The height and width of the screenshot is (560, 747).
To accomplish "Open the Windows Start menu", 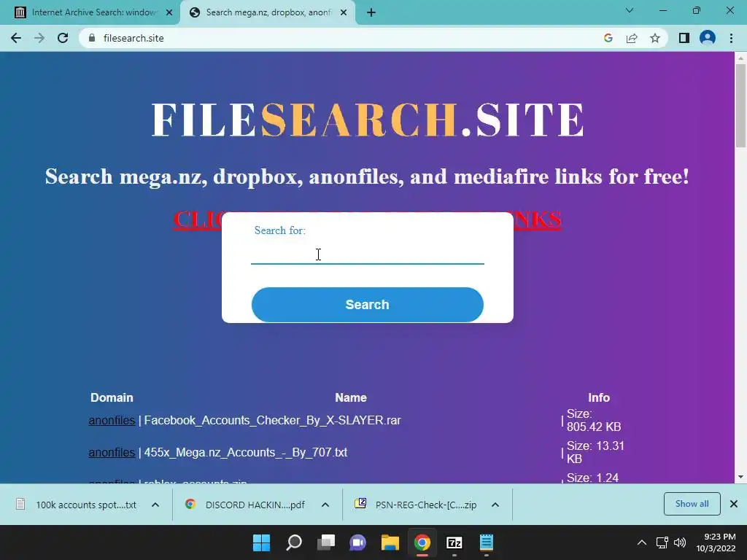I will [262, 542].
